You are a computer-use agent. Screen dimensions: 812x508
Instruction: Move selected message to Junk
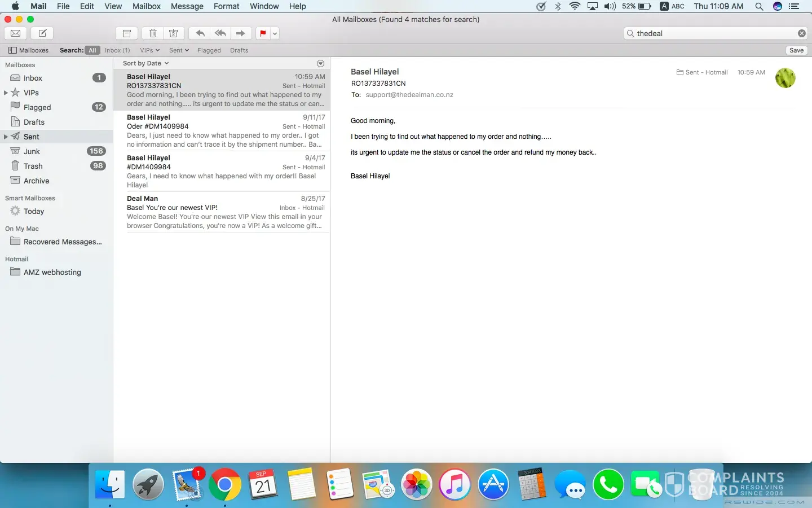tap(174, 33)
